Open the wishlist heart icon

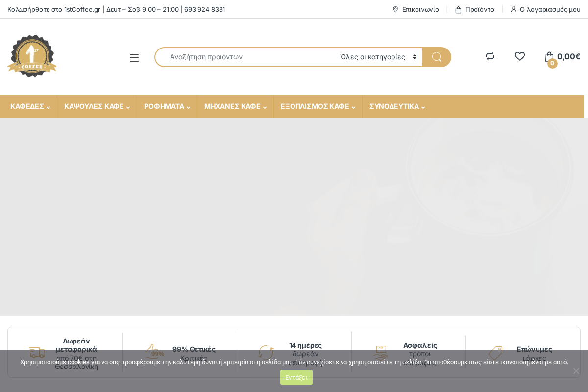520,56
